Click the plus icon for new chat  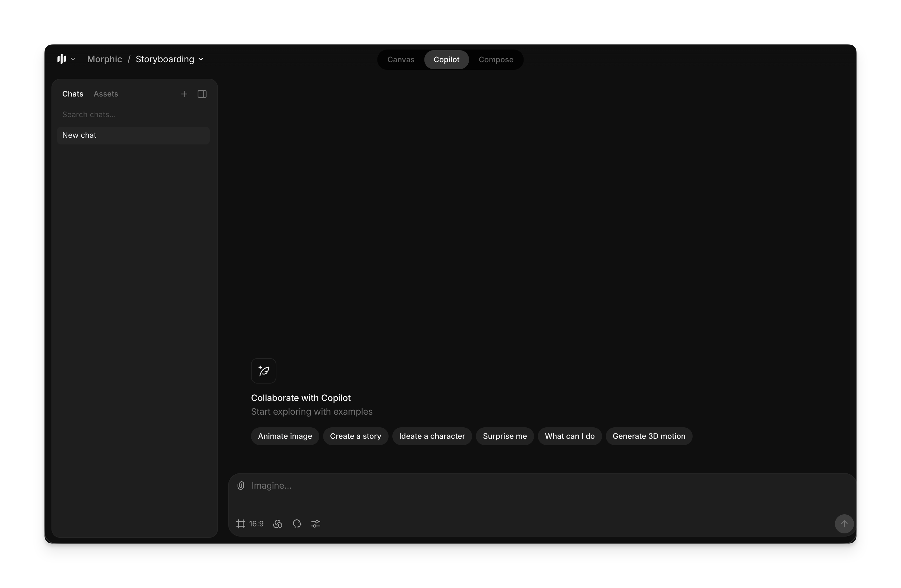184,94
